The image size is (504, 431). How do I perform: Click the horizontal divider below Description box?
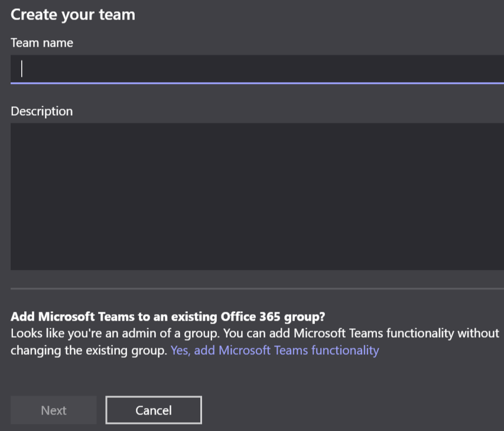point(257,289)
